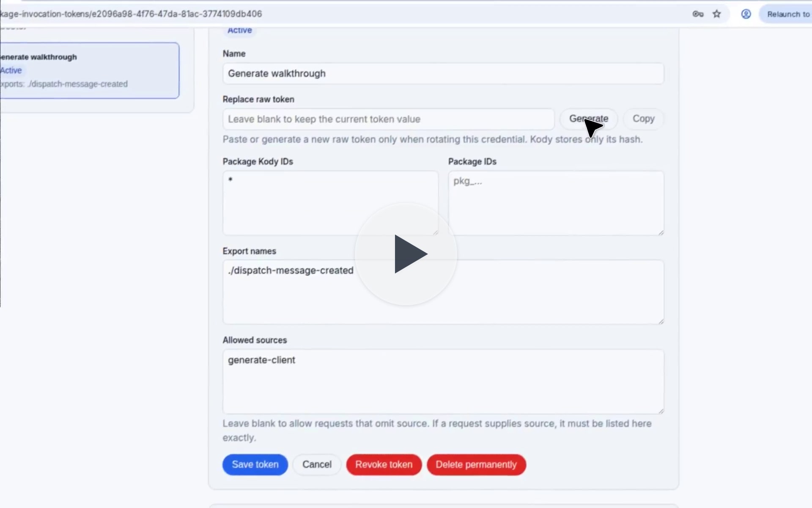Select the Generate walkthrough token card in sidebar

click(x=89, y=70)
